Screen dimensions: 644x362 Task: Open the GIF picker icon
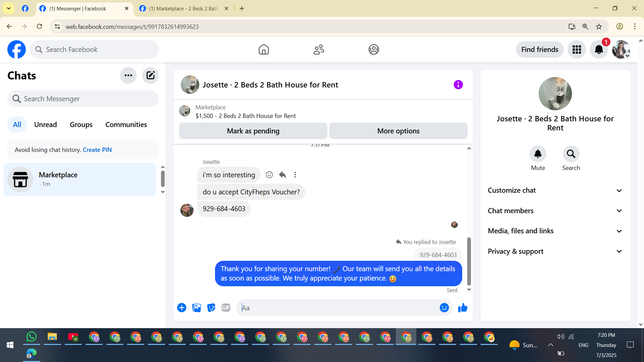tap(226, 308)
